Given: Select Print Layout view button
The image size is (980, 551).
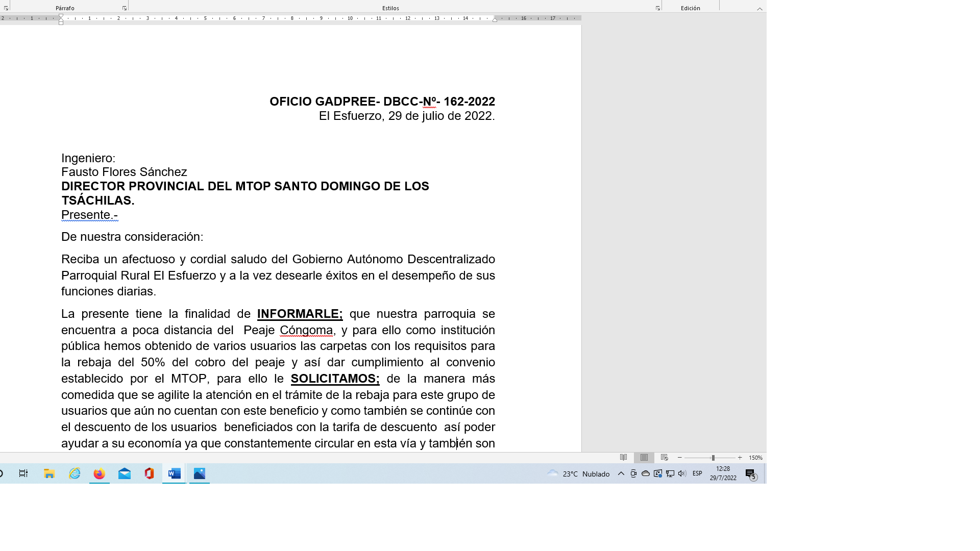Looking at the screenshot, I should coord(644,458).
